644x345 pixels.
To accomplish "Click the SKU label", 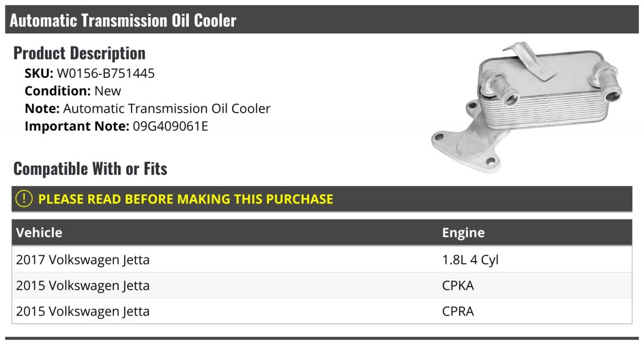I will [39, 74].
